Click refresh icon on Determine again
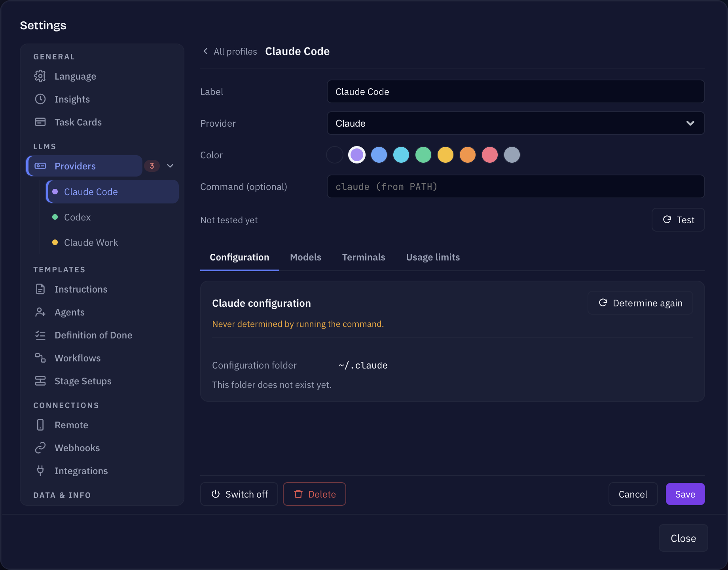The height and width of the screenshot is (570, 728). pos(603,303)
